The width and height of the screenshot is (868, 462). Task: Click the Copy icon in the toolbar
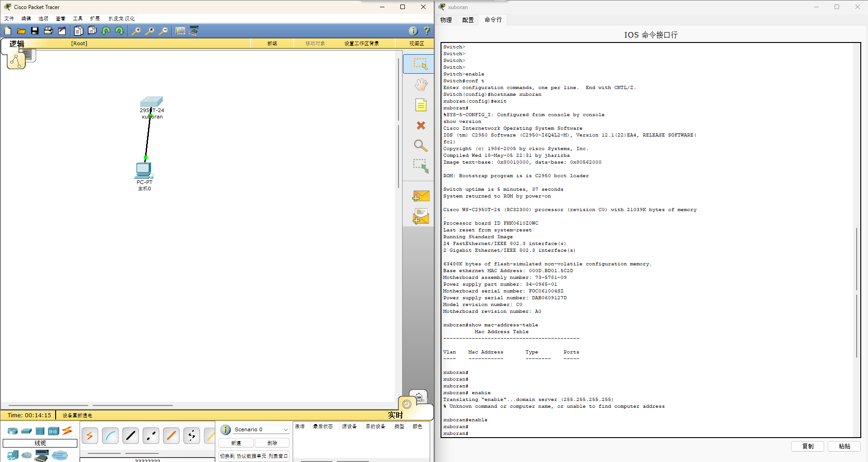click(78, 31)
